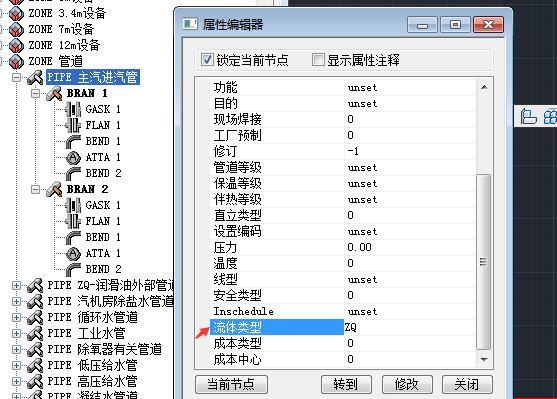Expand PIPE ZQ-润滑油外部管道 node
Viewport: 557px width, 399px height.
point(16,285)
